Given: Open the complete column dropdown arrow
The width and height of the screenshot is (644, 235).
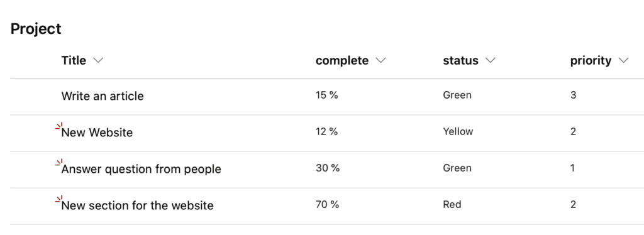Looking at the screenshot, I should coord(380,61).
